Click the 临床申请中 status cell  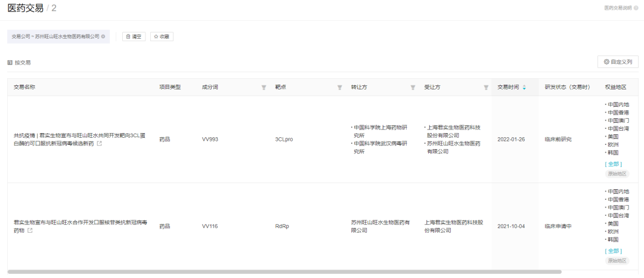coord(558,226)
